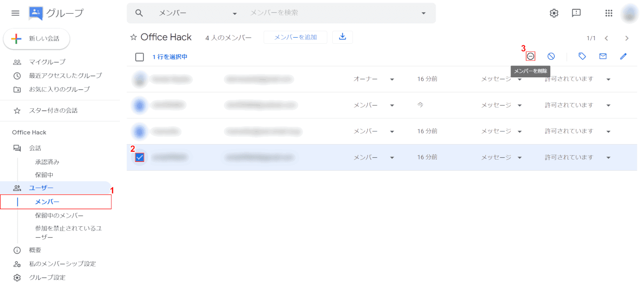
Task: Click the メンバーを追加 button
Action: click(x=295, y=37)
